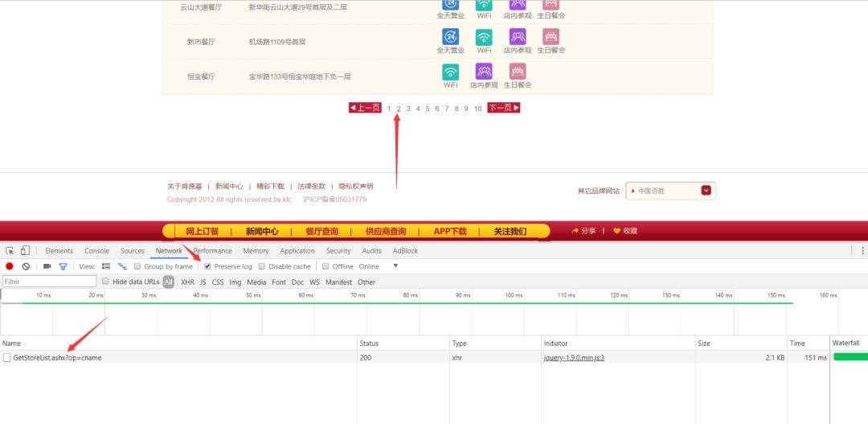Check box beside GetStoreList.ashx request
Viewport: 868px width, 424px height.
[x=6, y=357]
